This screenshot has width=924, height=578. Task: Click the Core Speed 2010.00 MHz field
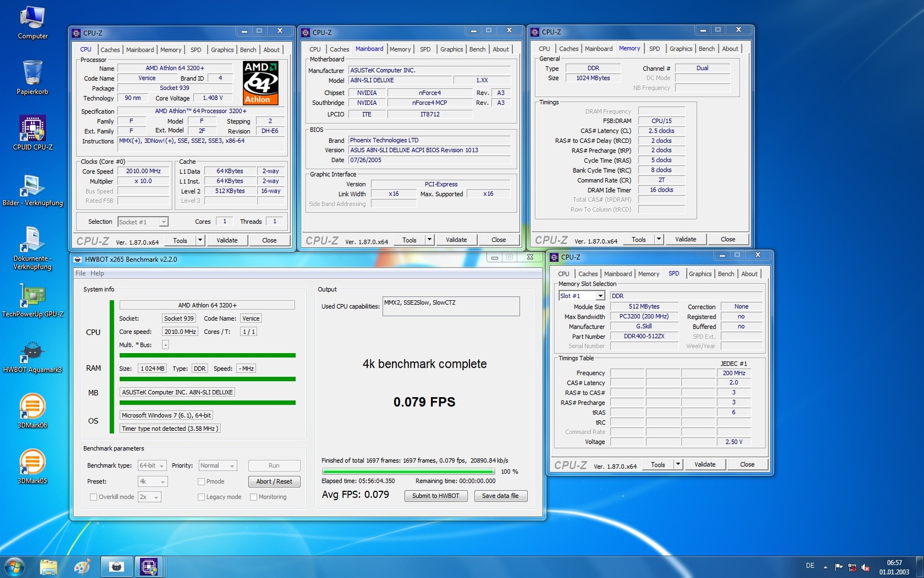click(x=143, y=171)
